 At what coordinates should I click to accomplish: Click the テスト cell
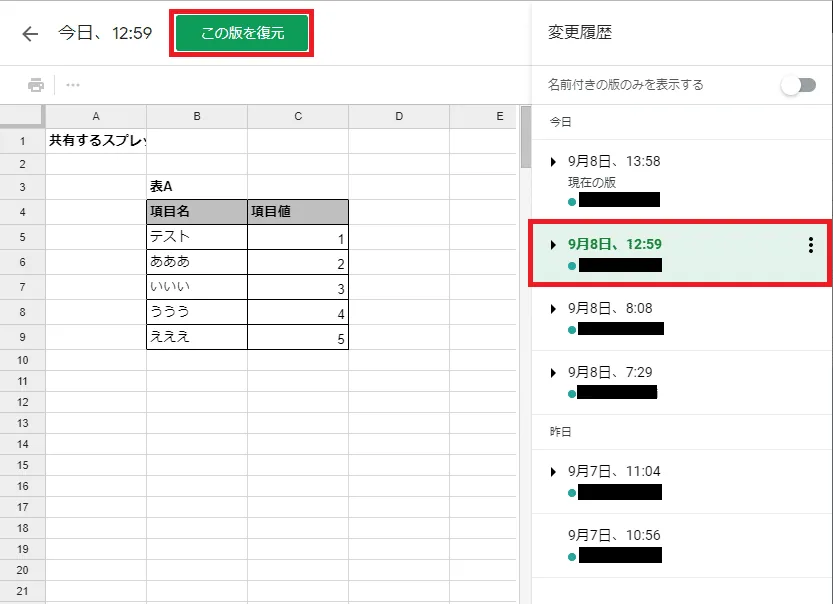click(197, 237)
